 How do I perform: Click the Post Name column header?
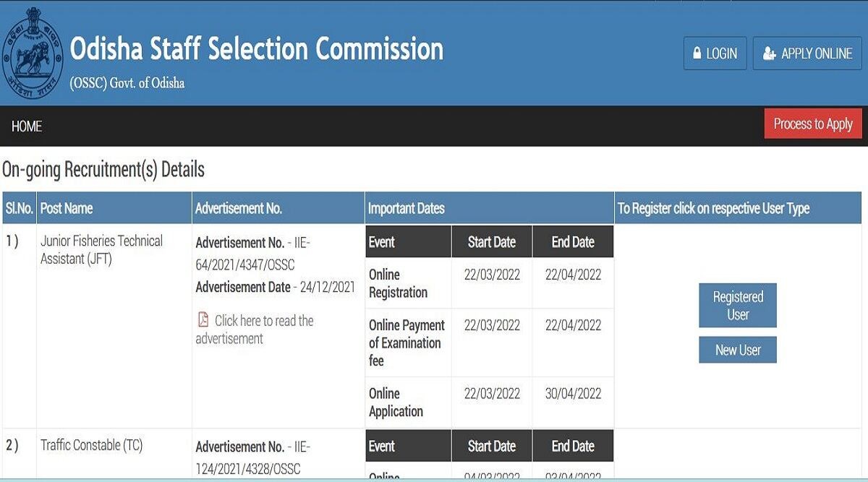click(x=67, y=209)
